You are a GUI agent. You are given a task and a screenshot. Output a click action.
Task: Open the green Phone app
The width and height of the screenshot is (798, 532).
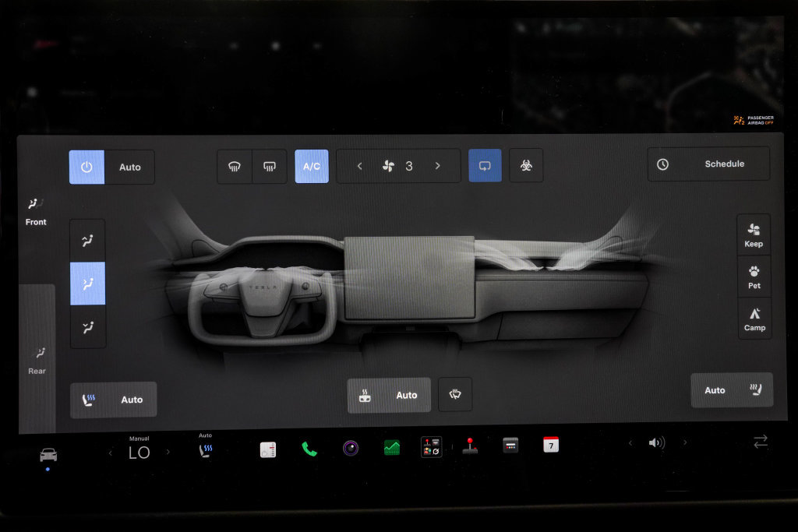[x=309, y=449]
